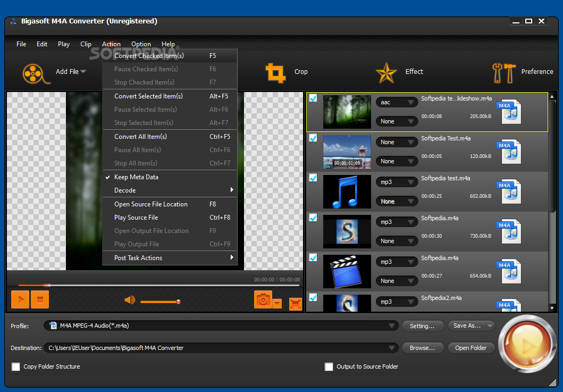Click the M4A icon for the 730.00kB Softpedia.m4a

(x=509, y=231)
